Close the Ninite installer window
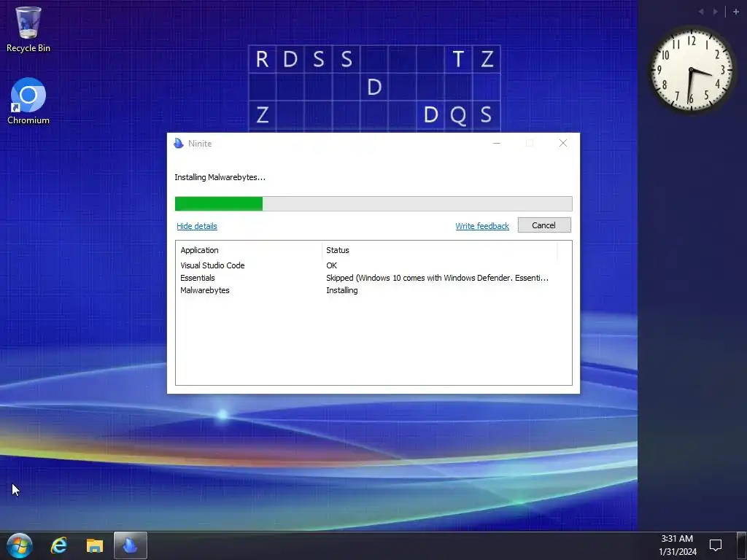The height and width of the screenshot is (560, 747). pos(563,144)
